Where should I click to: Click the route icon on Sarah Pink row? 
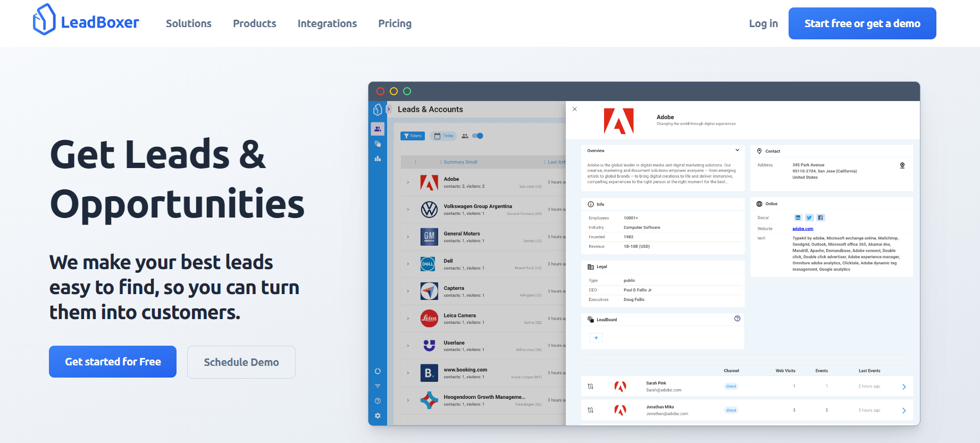tap(590, 387)
